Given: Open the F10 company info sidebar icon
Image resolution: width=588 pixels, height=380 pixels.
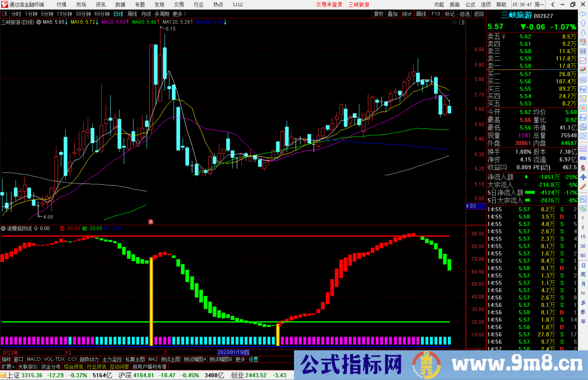Looking at the screenshot, I should pyautogui.click(x=583, y=89).
